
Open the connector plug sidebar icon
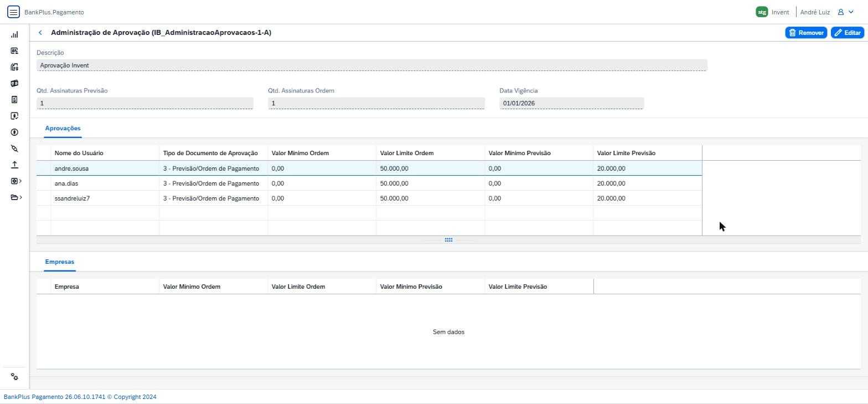click(x=14, y=149)
